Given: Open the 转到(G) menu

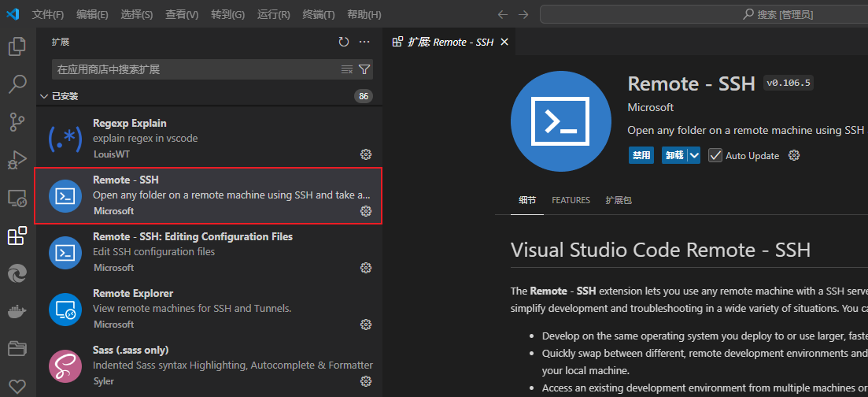Looking at the screenshot, I should tap(227, 14).
